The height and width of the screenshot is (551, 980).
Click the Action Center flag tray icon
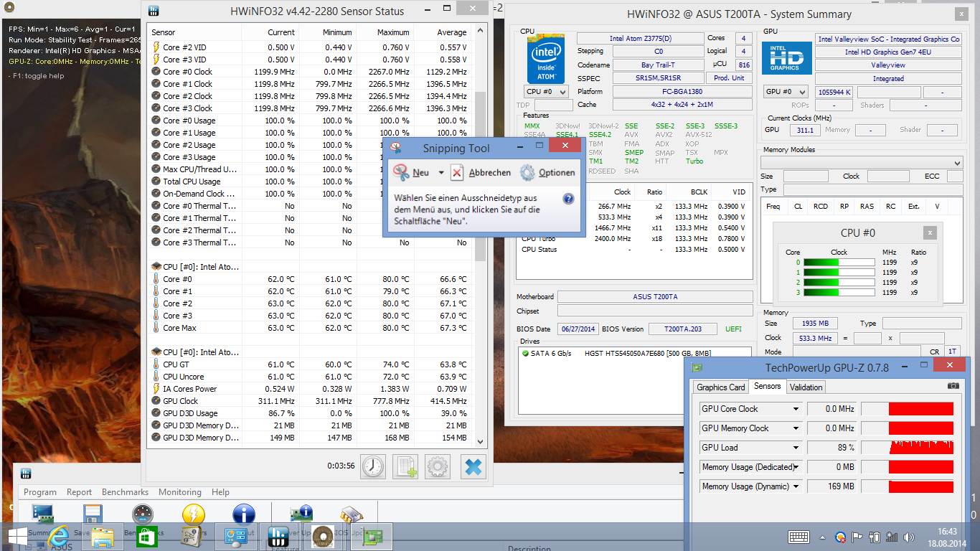coord(857,537)
